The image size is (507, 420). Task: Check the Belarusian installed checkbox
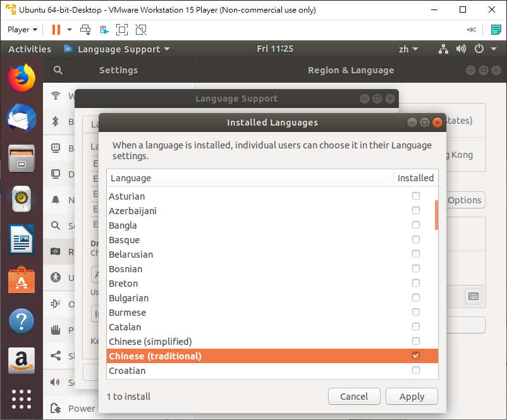416,254
